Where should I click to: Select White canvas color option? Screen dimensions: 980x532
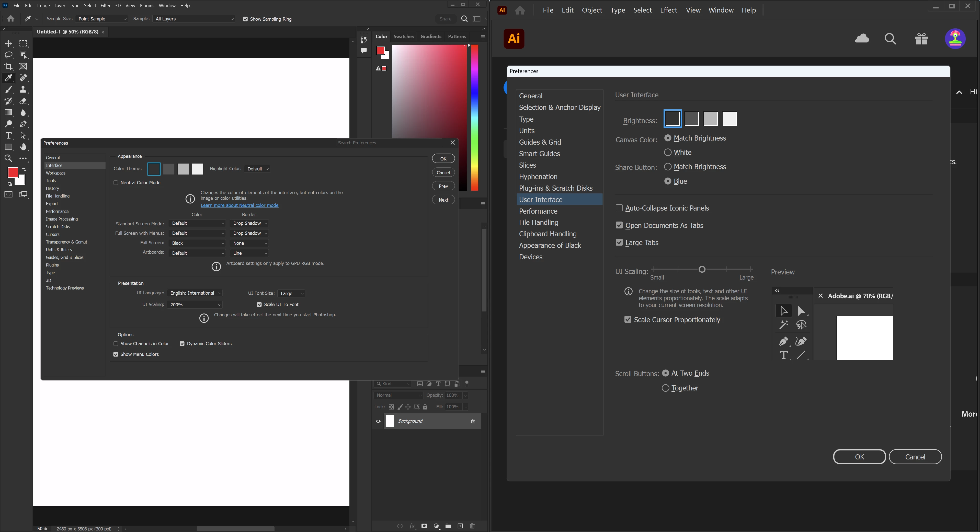pos(668,153)
